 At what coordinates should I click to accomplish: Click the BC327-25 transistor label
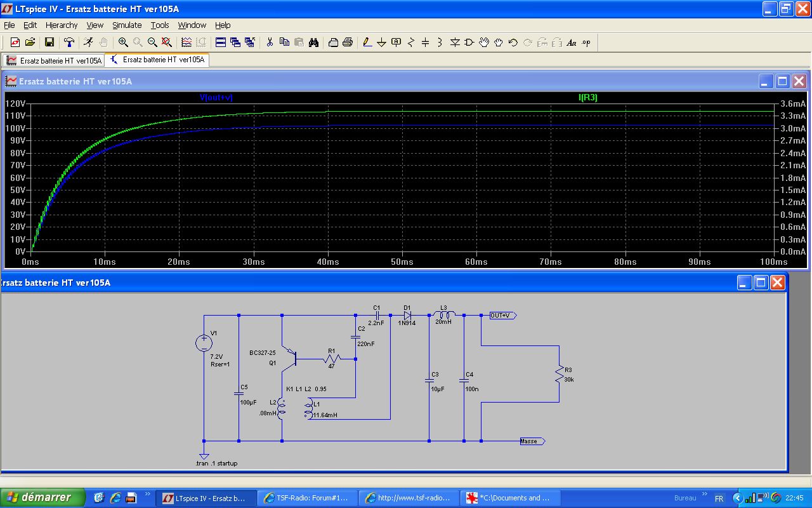pos(263,352)
